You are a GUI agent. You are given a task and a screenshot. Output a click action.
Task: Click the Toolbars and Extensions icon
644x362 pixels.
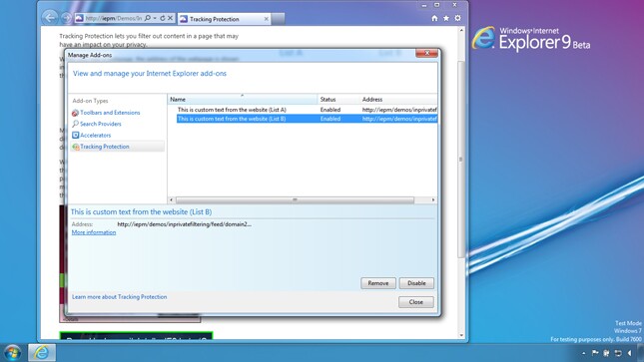pyautogui.click(x=75, y=113)
